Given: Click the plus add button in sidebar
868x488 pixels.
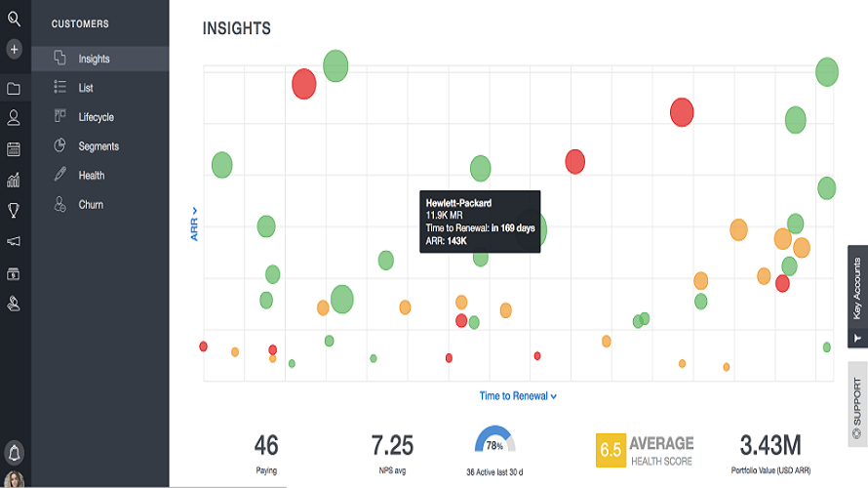Looking at the screenshot, I should (x=14, y=49).
